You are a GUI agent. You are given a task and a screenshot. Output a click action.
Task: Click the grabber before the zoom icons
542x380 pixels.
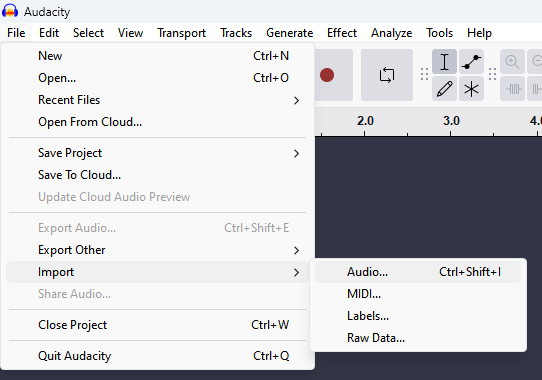pyautogui.click(x=493, y=74)
